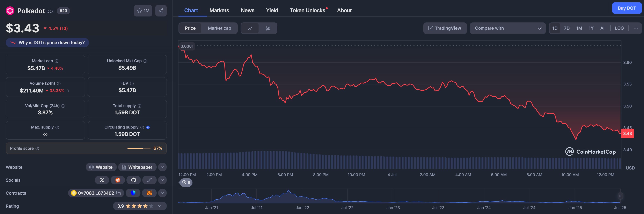Open the Whitepaper link

(x=137, y=167)
